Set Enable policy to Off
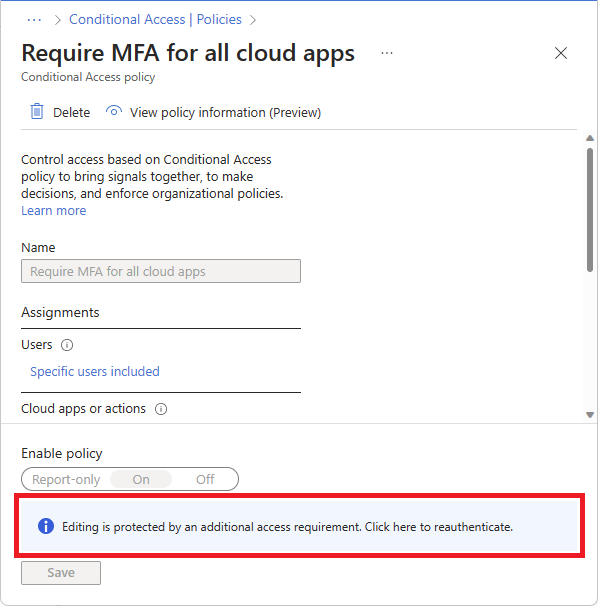Viewport: 598px width, 606px height. (205, 479)
